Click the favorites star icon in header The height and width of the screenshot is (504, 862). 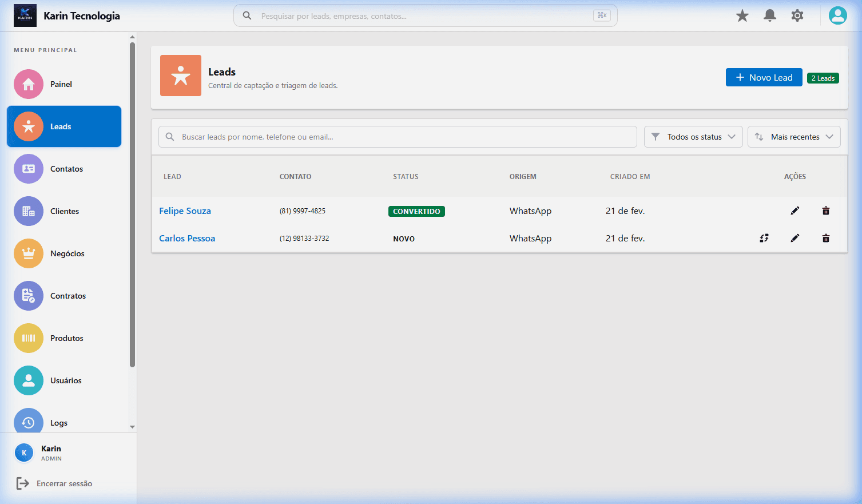point(742,16)
